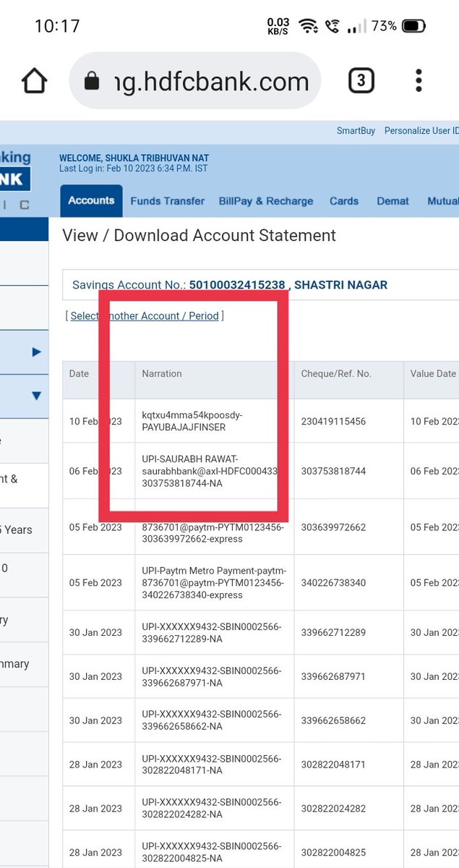Click the UPI-SAURABH RAWAT narration cell
This screenshot has height=868, width=459.
[x=214, y=471]
